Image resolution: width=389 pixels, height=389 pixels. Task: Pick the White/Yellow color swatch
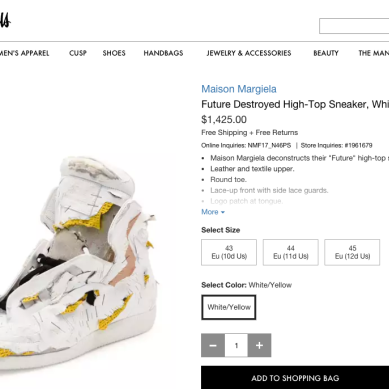(229, 307)
